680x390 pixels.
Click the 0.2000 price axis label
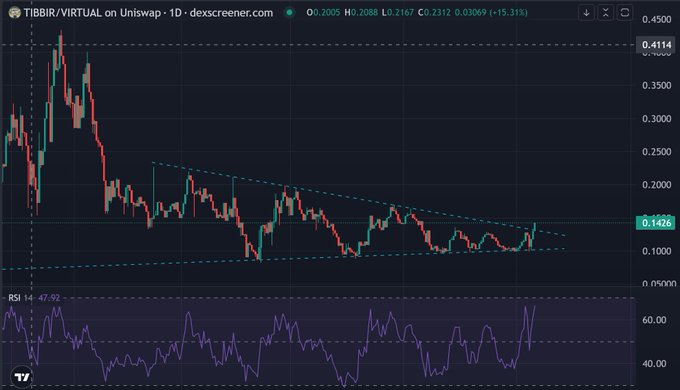[657, 185]
